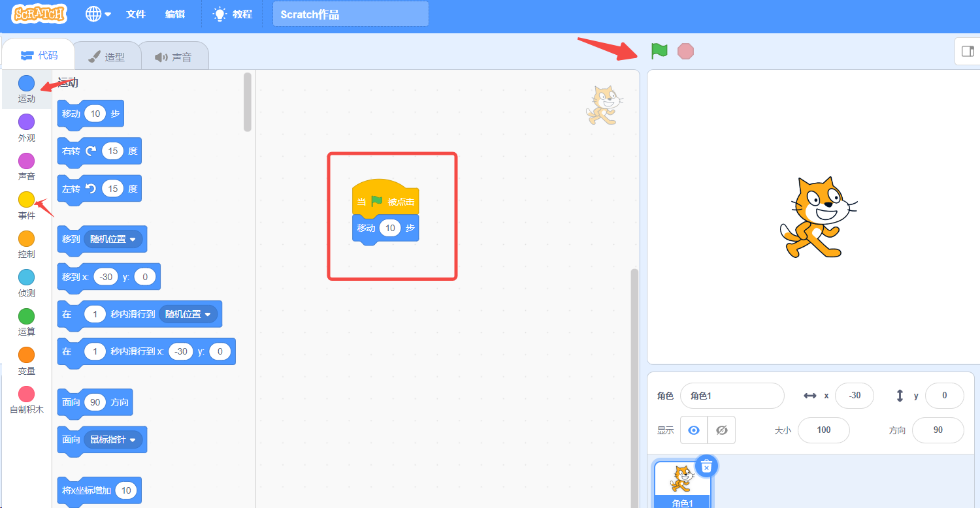This screenshot has width=980, height=508.
Task: Open the 文件 menu
Action: 136,14
